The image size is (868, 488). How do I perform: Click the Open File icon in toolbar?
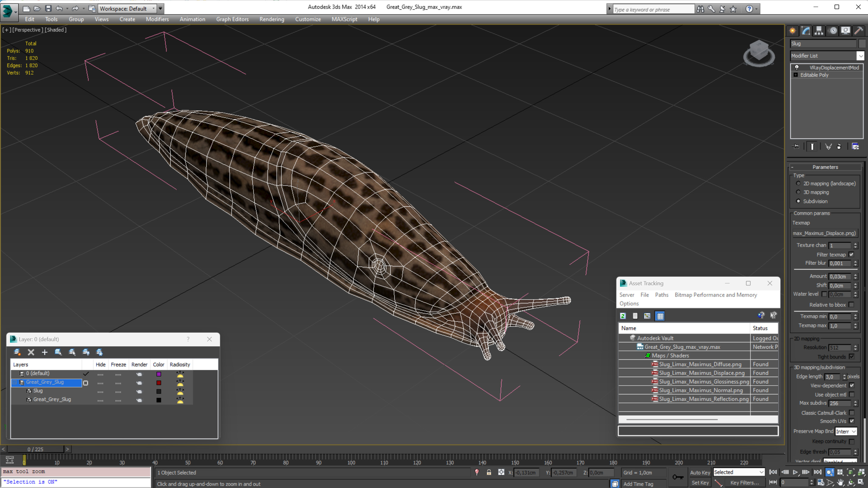(37, 9)
